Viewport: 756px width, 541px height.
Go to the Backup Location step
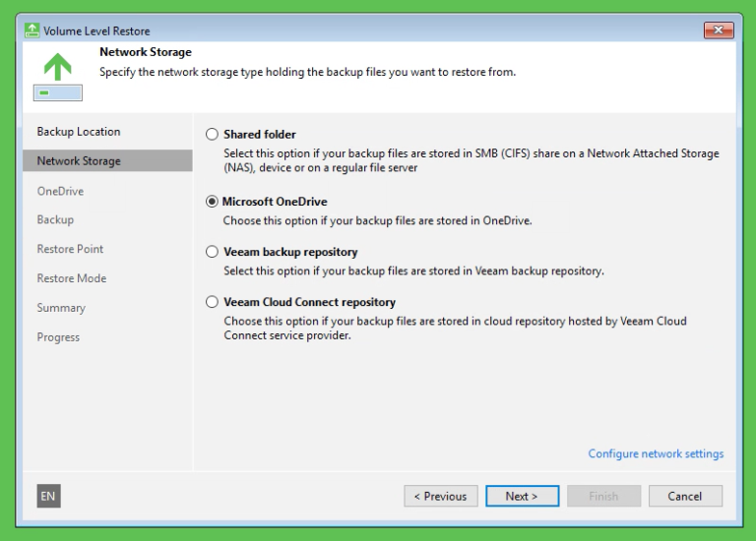79,132
